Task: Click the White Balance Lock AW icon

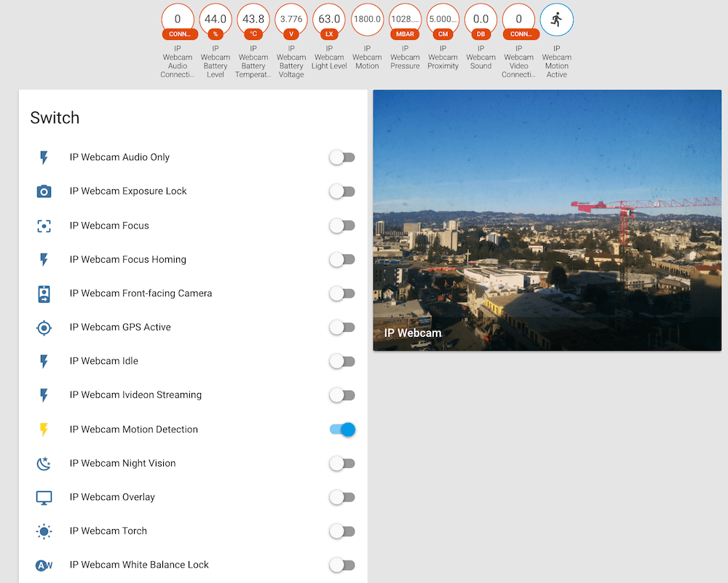Action: tap(44, 566)
